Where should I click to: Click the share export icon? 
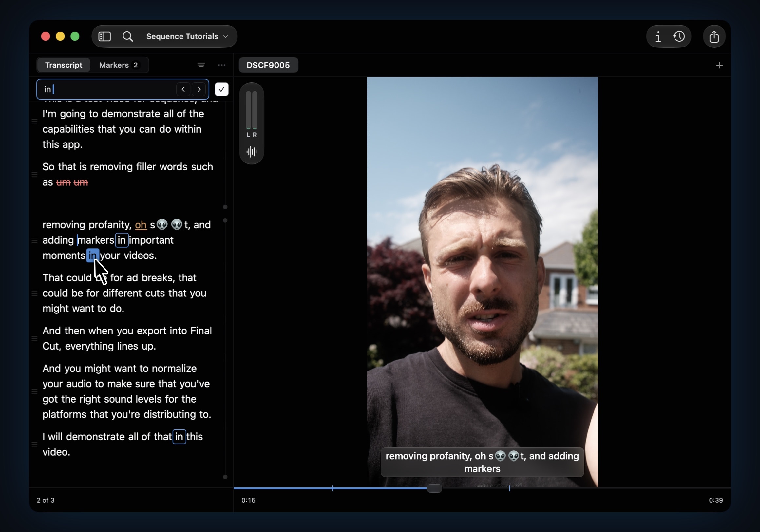[x=714, y=36]
